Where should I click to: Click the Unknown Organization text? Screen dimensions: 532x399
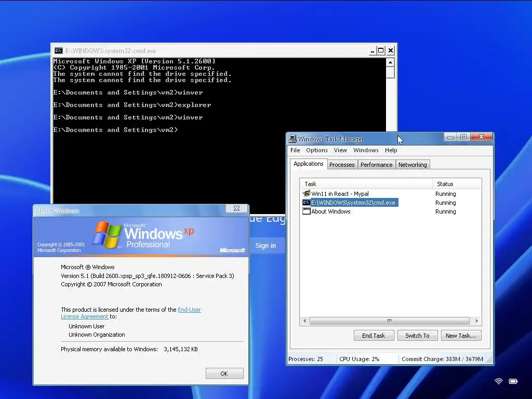click(97, 335)
